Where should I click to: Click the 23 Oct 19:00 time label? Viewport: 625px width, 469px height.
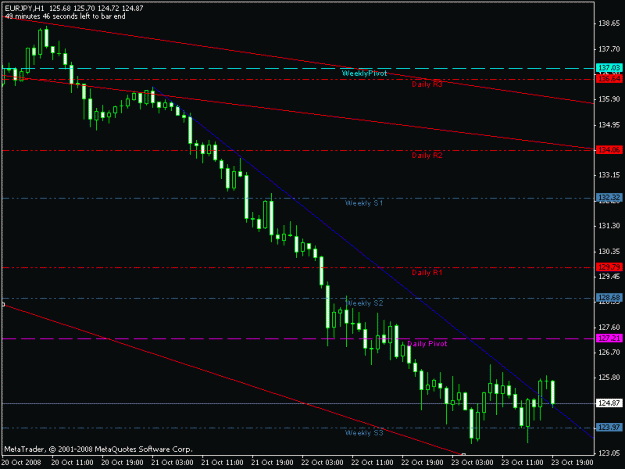[x=572, y=463]
